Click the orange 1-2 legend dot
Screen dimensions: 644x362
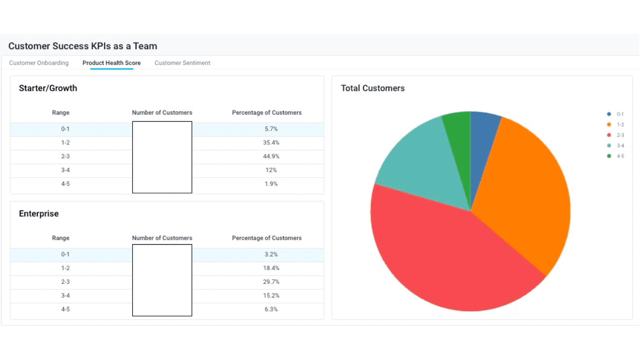609,125
